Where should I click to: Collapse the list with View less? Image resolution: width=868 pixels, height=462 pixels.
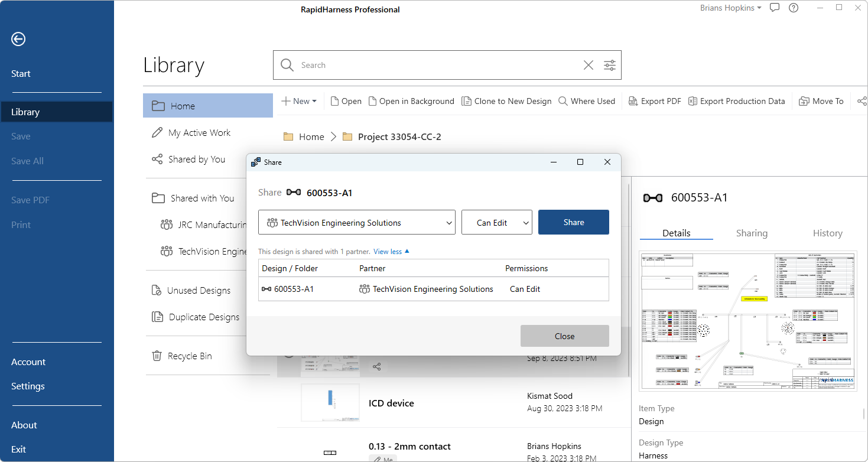391,252
